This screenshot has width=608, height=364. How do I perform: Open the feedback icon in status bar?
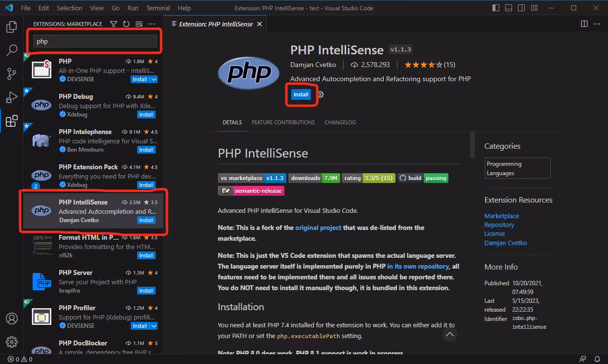coord(583,359)
